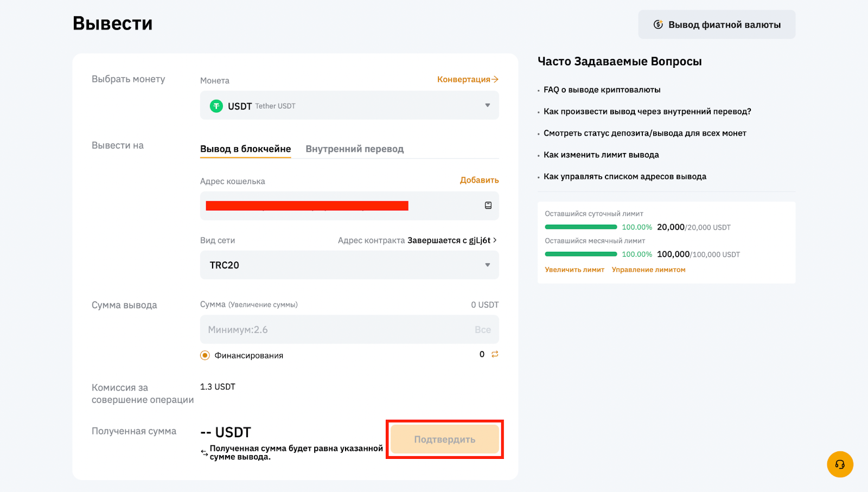Follow the Конвертация link
Screen dimensions: 868x492
tap(468, 79)
